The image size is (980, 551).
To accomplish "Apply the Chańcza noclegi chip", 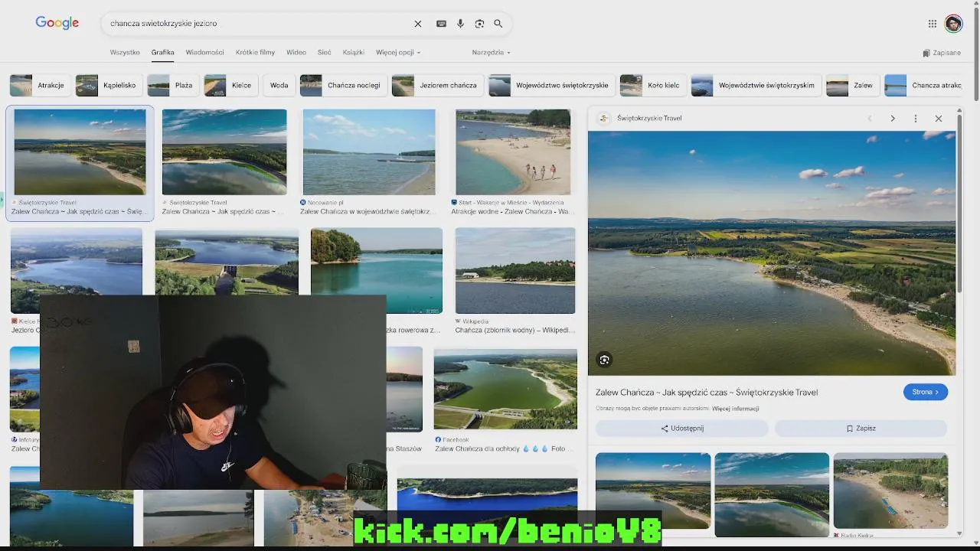I will pos(343,85).
